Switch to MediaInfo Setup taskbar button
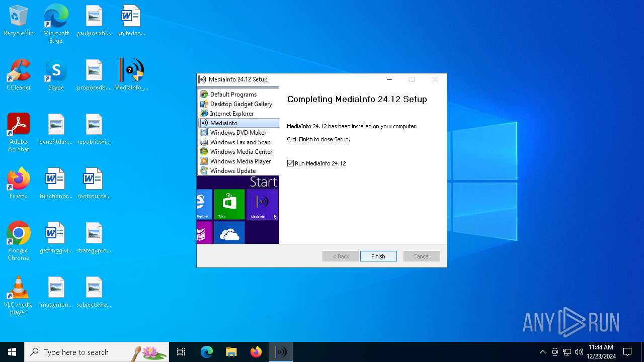 tap(281, 352)
